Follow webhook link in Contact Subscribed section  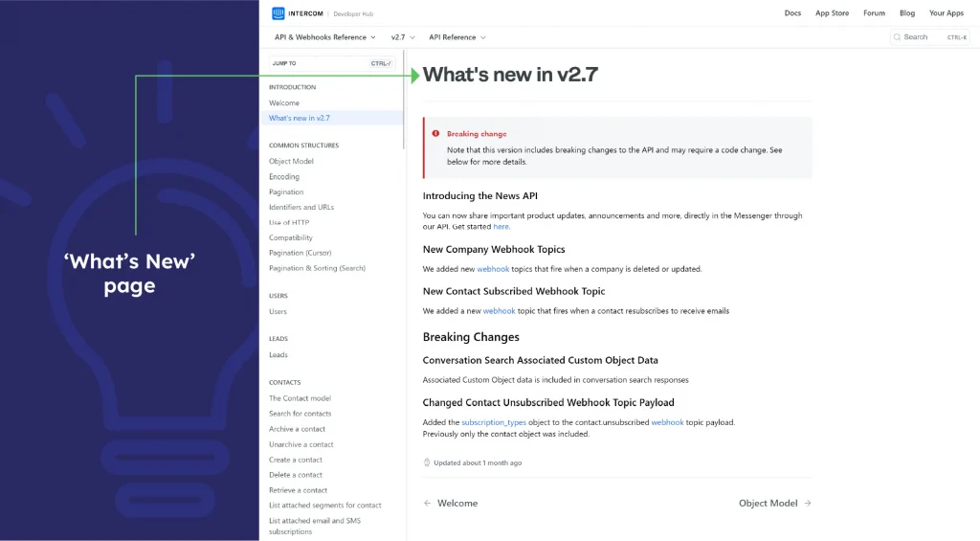click(x=499, y=311)
